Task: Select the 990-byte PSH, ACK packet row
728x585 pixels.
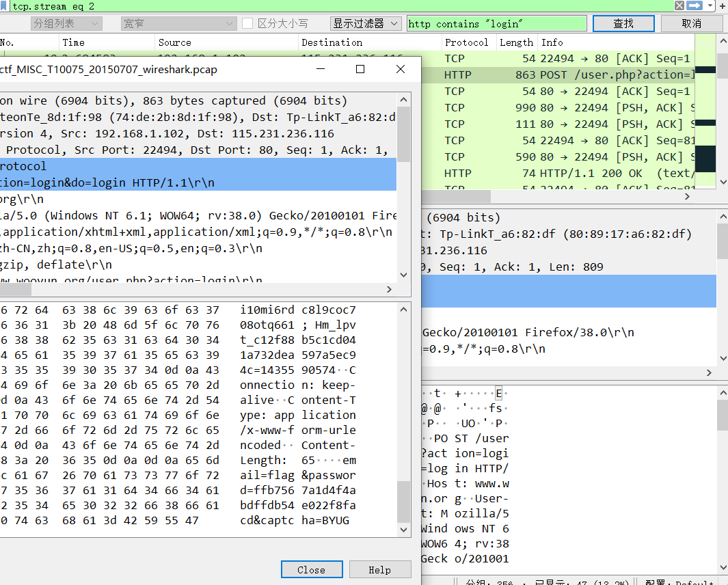Action: pyautogui.click(x=558, y=108)
